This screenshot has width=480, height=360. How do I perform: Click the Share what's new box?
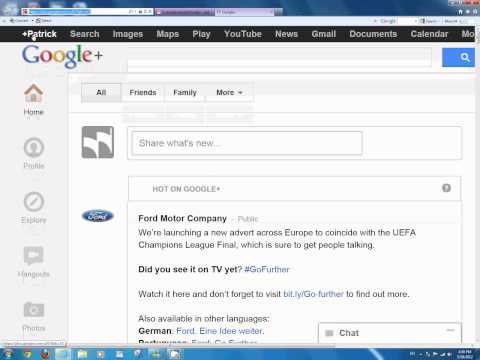(x=247, y=143)
